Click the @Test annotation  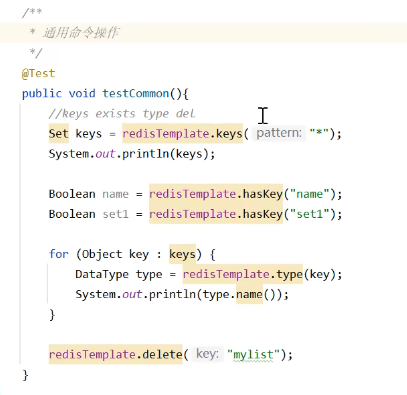tap(38, 73)
